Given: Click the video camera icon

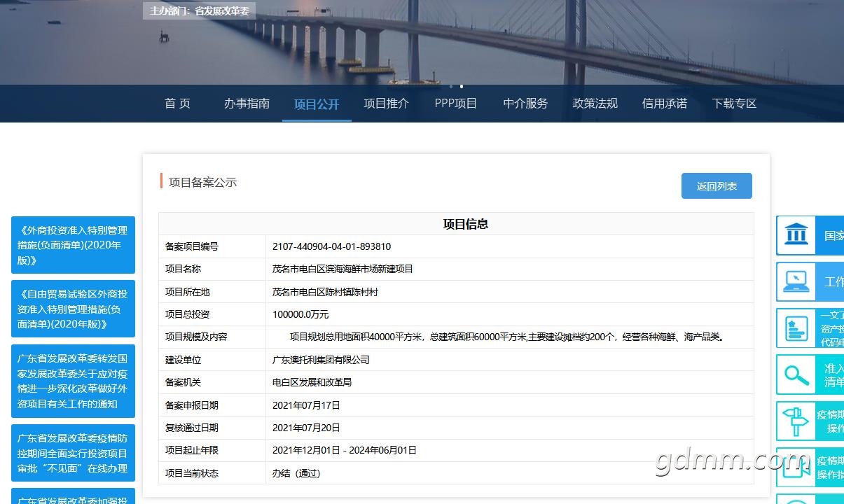Looking at the screenshot, I should [796, 467].
